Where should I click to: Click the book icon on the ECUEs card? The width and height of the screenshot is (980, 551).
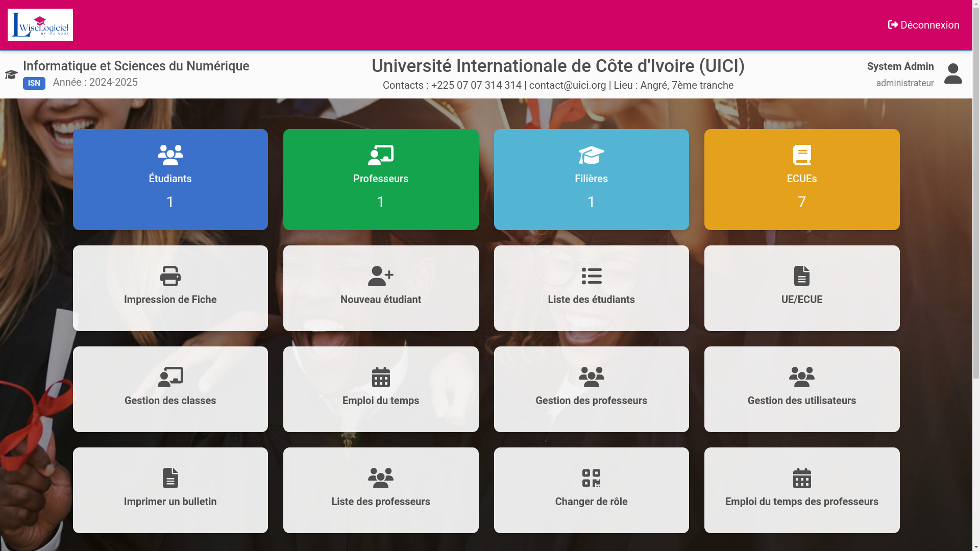coord(801,155)
